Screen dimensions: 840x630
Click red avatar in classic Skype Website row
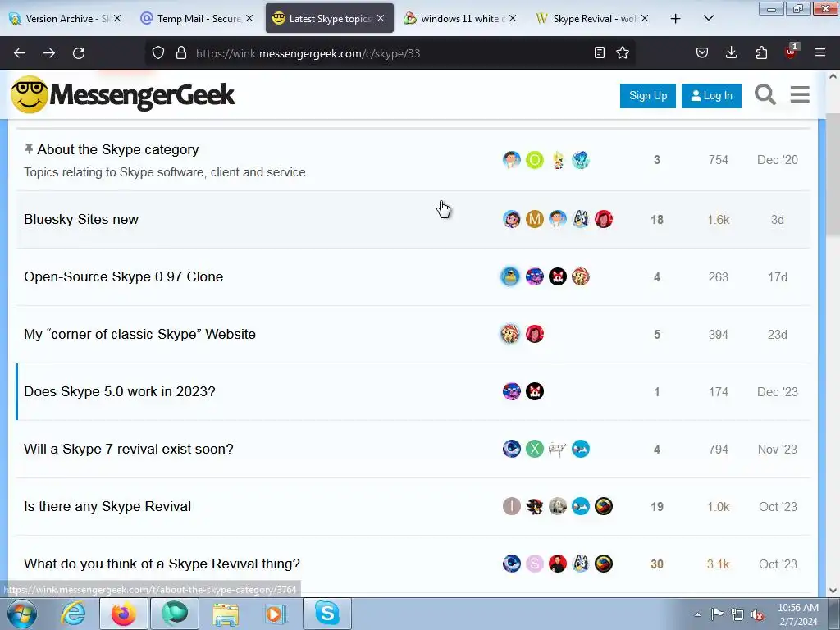(535, 334)
